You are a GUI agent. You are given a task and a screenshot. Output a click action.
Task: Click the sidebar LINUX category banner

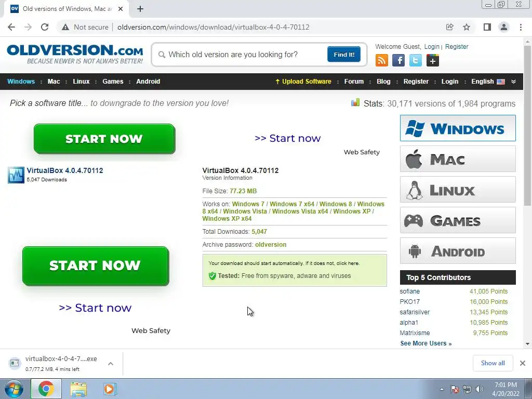(458, 189)
